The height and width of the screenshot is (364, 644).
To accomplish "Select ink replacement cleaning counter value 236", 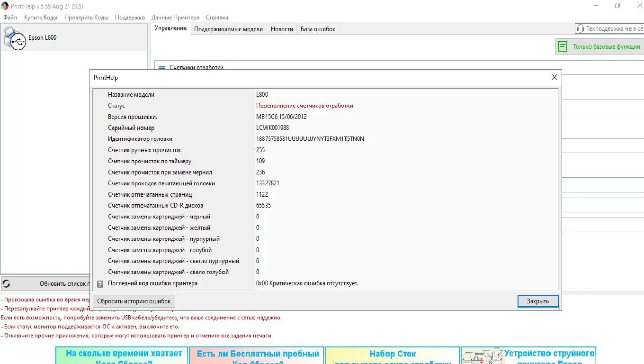I will pyautogui.click(x=260, y=173).
